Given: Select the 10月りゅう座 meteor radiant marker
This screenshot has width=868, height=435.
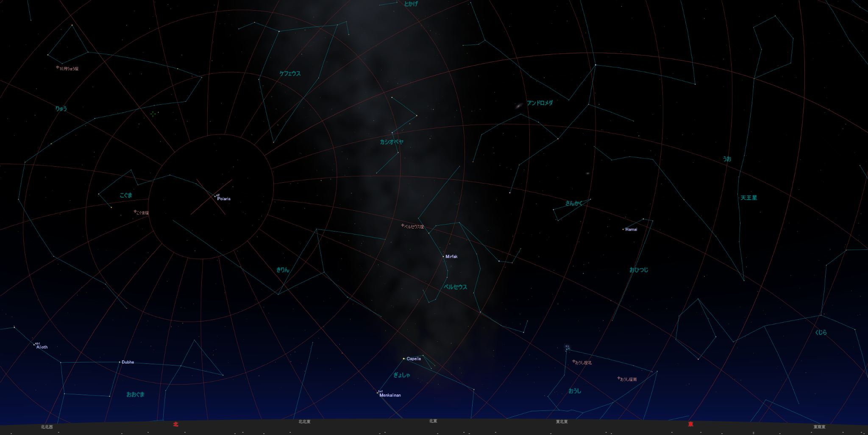Looking at the screenshot, I should [58, 67].
